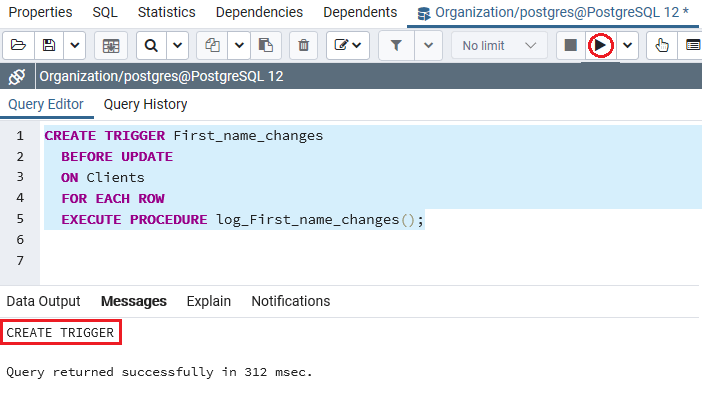
Task: Paste using the clipboard paste icon
Action: point(266,45)
